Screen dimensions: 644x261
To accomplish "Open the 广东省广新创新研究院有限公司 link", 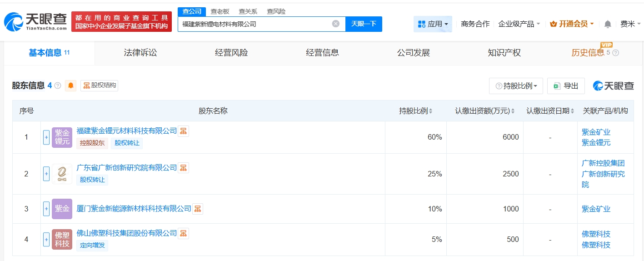I will click(127, 168).
